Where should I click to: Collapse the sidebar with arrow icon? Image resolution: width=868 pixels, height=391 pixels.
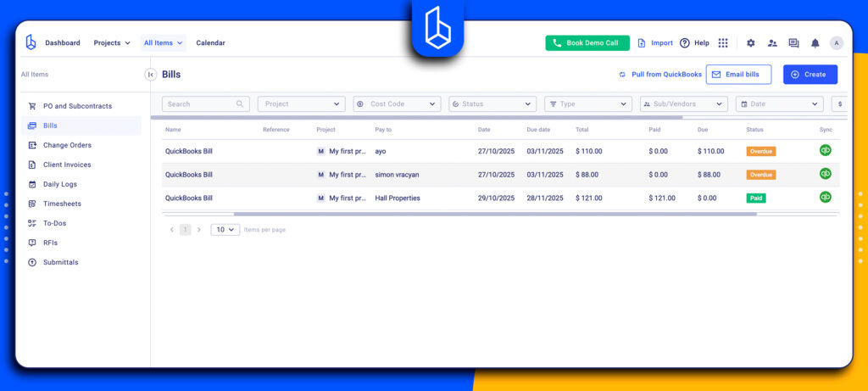coord(151,74)
